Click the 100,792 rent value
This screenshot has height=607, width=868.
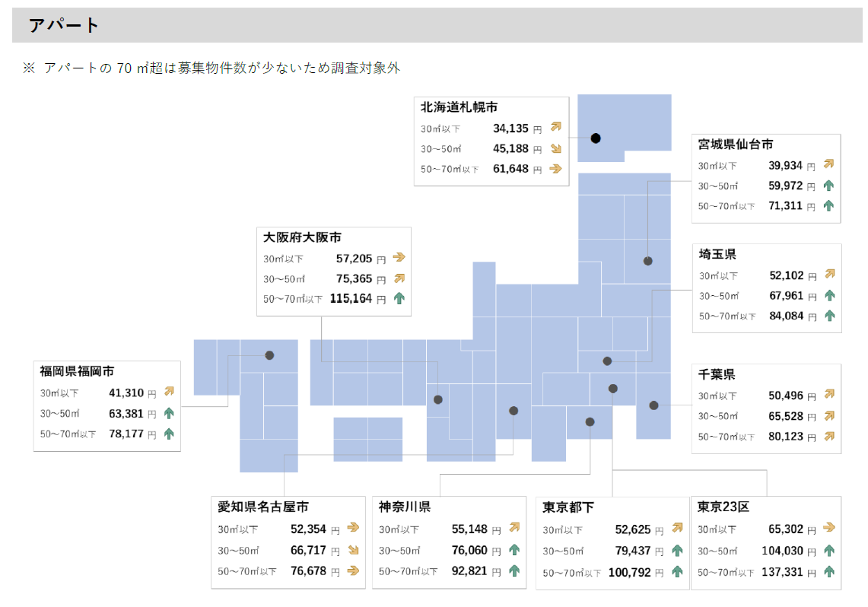pyautogui.click(x=629, y=572)
